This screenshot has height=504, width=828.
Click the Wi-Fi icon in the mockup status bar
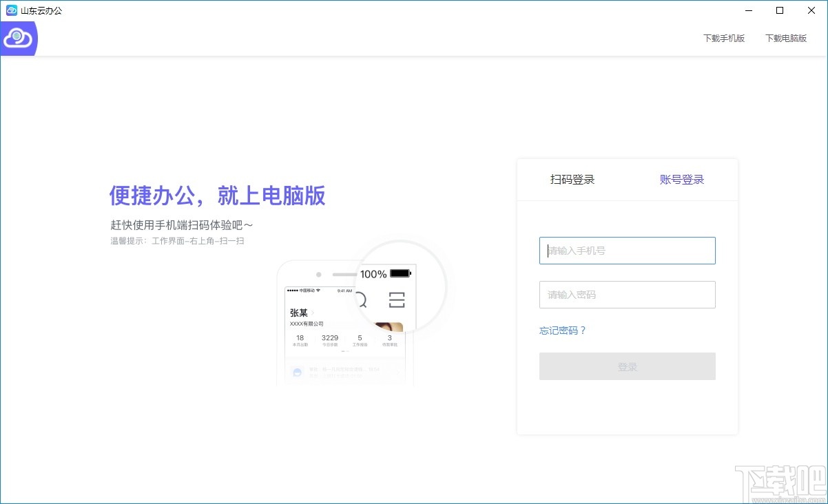coord(317,291)
